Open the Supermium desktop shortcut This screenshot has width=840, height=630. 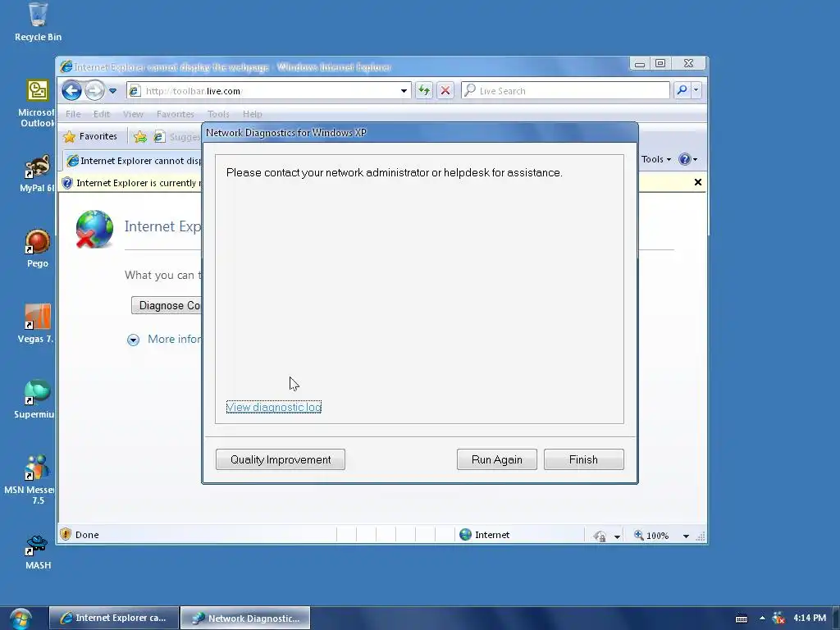pos(35,399)
